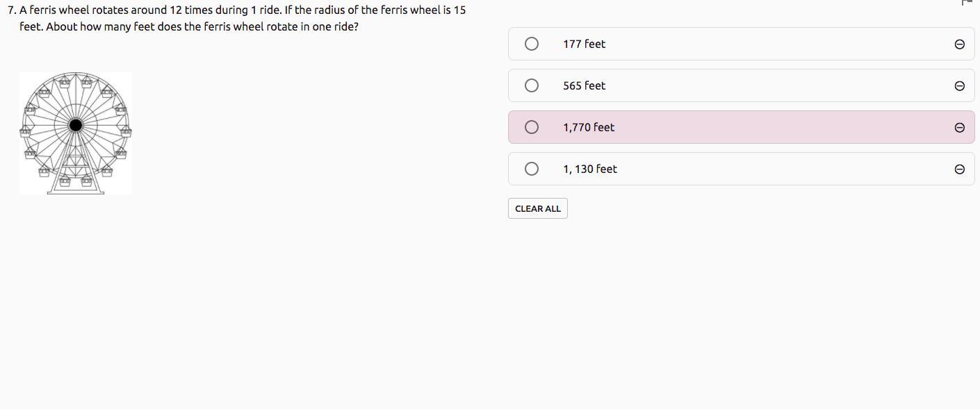Click the "565 feet" answer text

[584, 85]
